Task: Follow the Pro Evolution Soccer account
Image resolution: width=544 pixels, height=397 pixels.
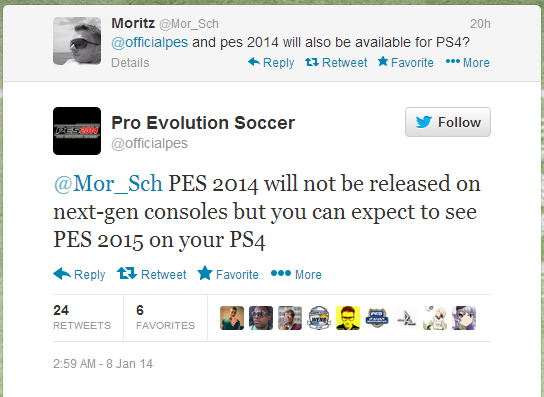Action: 448,122
